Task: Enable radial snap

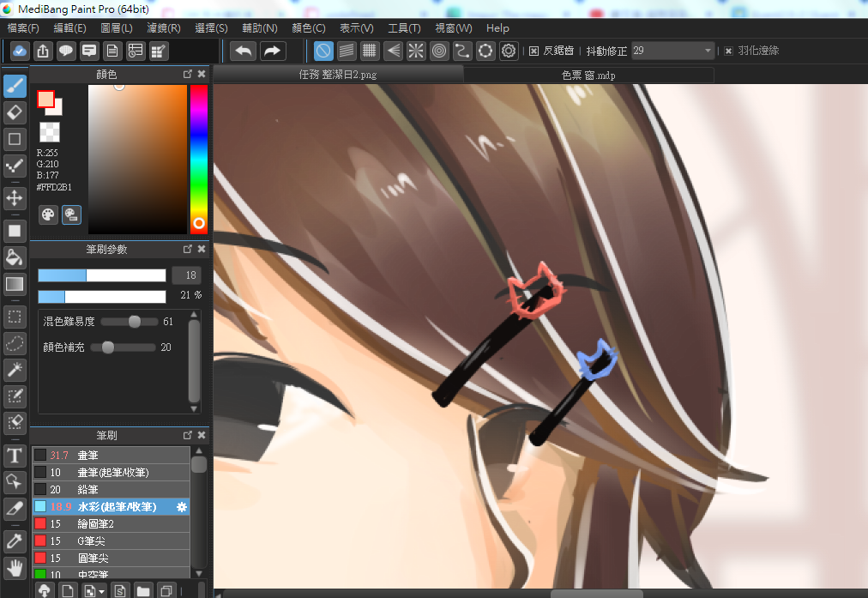Action: tap(416, 51)
